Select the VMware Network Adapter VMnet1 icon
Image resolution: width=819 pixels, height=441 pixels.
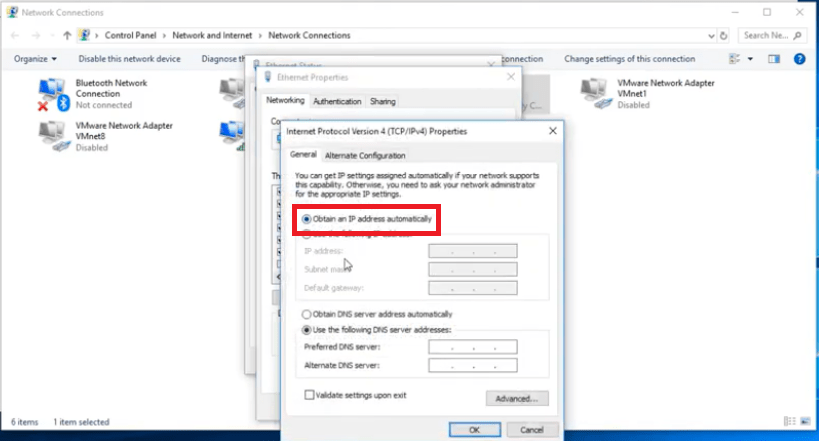596,93
